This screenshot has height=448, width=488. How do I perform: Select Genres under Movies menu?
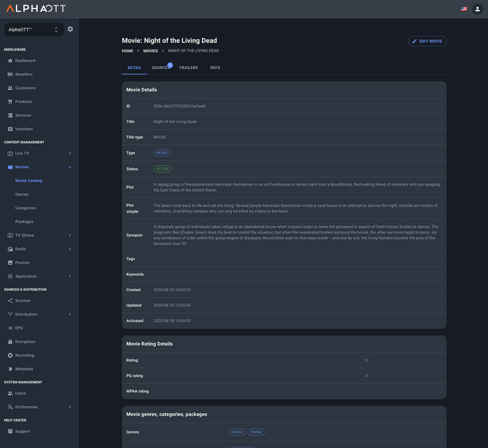22,194
